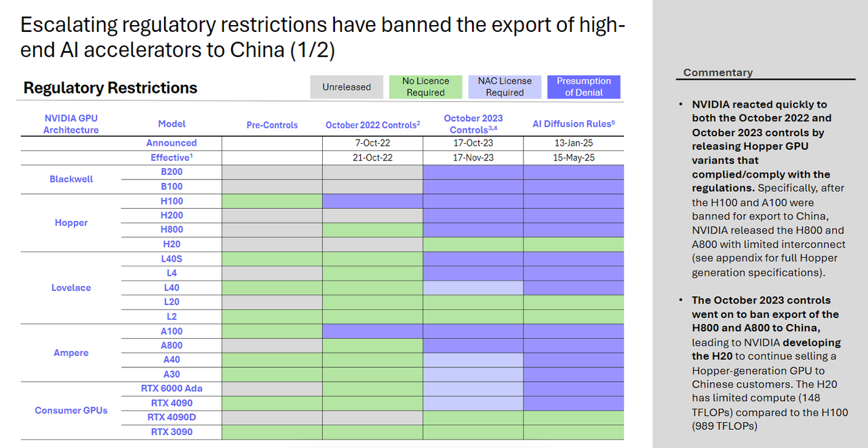Click the October 2023 Controls column header
868x448 pixels.
(x=473, y=124)
